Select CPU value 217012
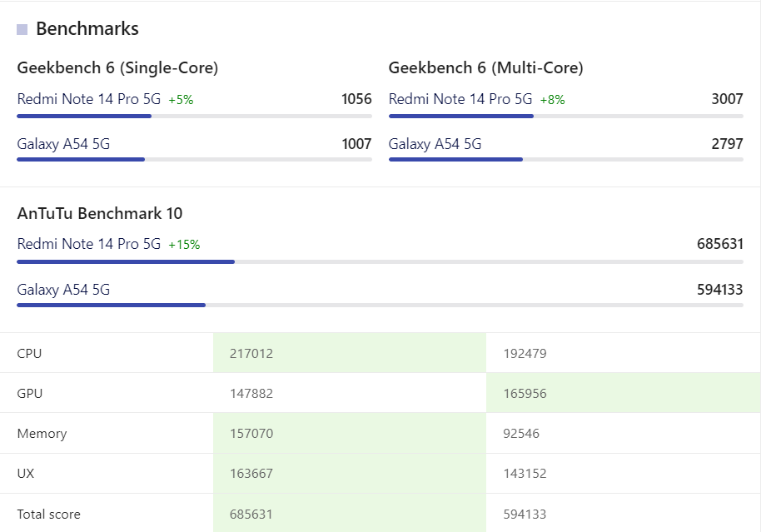The image size is (761, 532). [x=251, y=353]
